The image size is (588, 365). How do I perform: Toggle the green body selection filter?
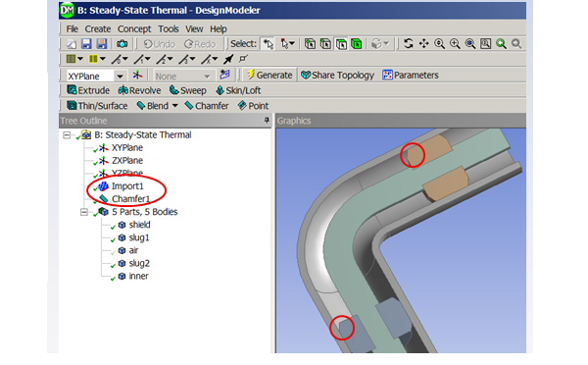click(x=357, y=44)
